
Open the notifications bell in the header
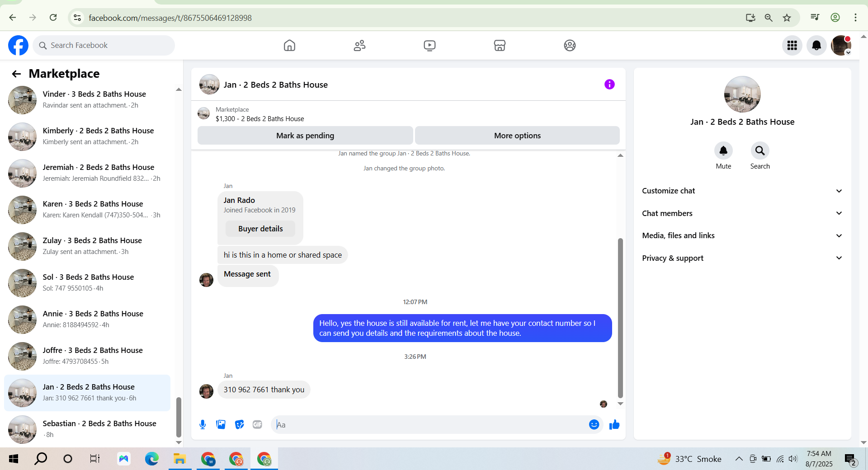click(x=816, y=45)
